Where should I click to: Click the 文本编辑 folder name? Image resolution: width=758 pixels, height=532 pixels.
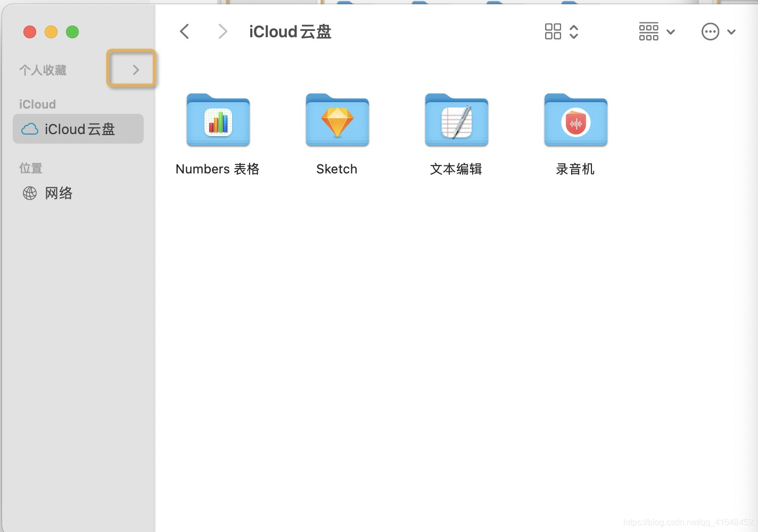pyautogui.click(x=456, y=169)
